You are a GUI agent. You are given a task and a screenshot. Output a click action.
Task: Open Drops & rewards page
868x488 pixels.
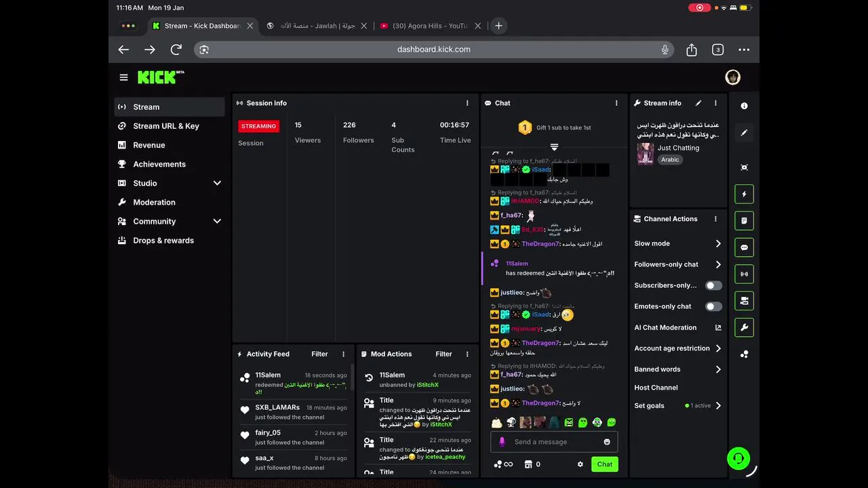170,240
